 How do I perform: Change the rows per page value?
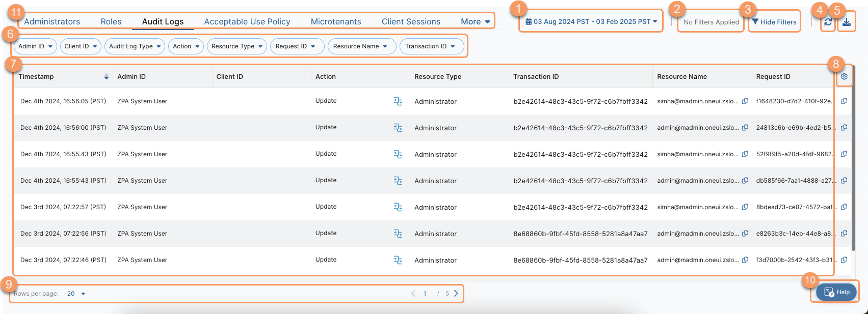[76, 294]
